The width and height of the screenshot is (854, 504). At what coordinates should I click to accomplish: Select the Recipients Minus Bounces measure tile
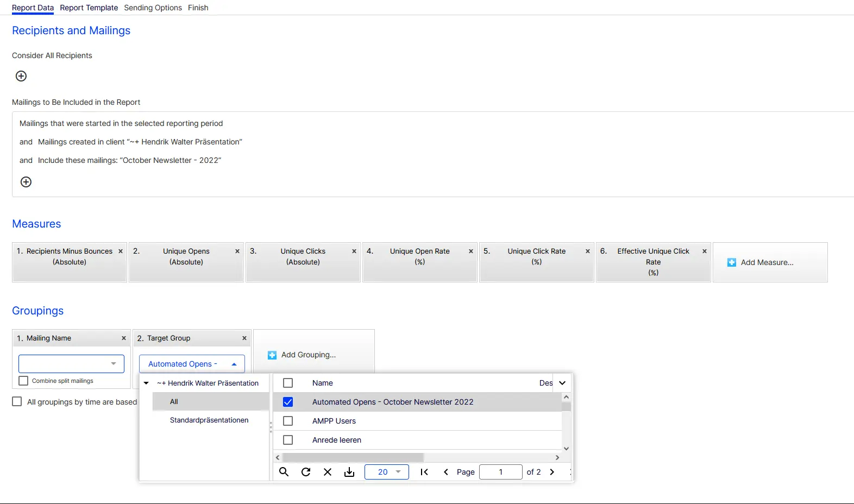coord(70,262)
